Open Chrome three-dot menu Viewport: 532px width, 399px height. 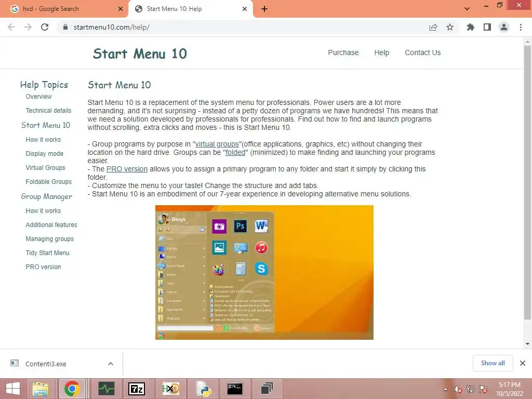click(x=521, y=27)
